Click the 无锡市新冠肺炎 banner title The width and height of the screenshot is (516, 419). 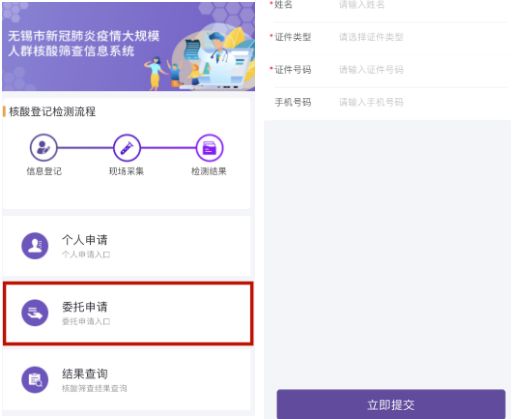84,43
